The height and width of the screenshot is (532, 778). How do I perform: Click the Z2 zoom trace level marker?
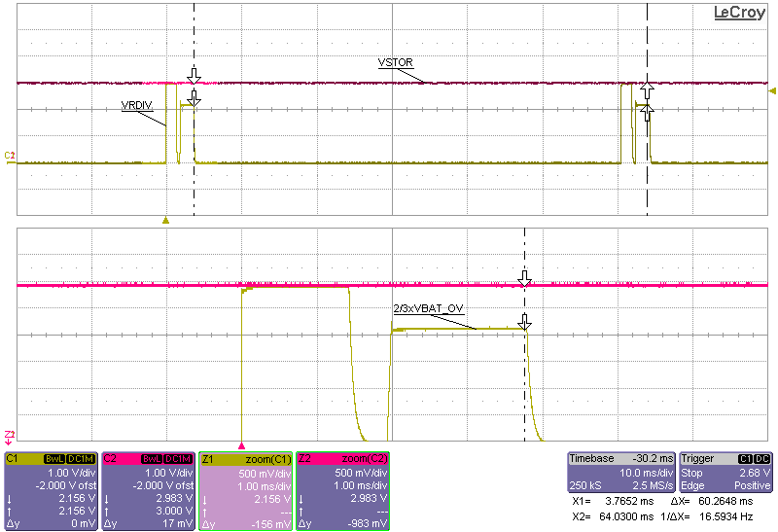[x=9, y=438]
